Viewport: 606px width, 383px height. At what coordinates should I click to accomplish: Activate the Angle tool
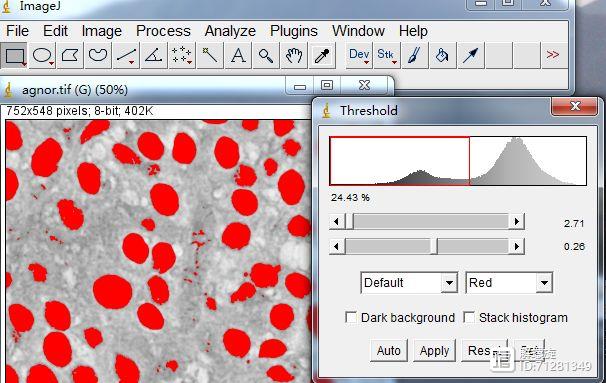[154, 56]
